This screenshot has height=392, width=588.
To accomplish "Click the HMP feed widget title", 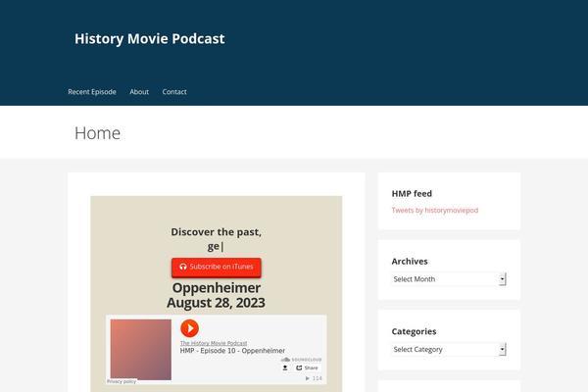I will [412, 194].
